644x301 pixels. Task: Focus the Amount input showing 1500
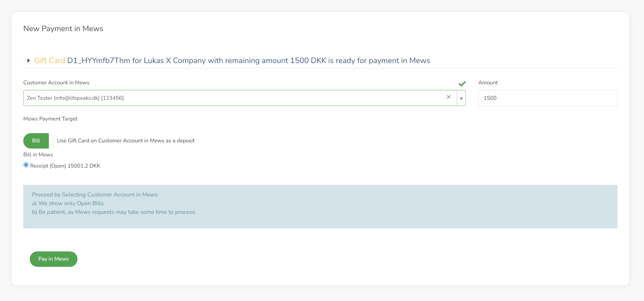pyautogui.click(x=547, y=98)
